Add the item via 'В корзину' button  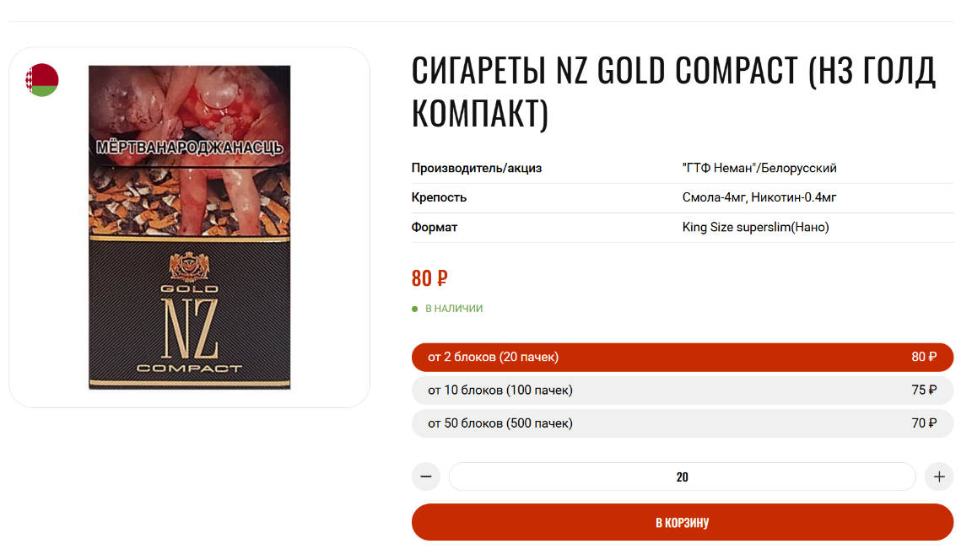[683, 522]
